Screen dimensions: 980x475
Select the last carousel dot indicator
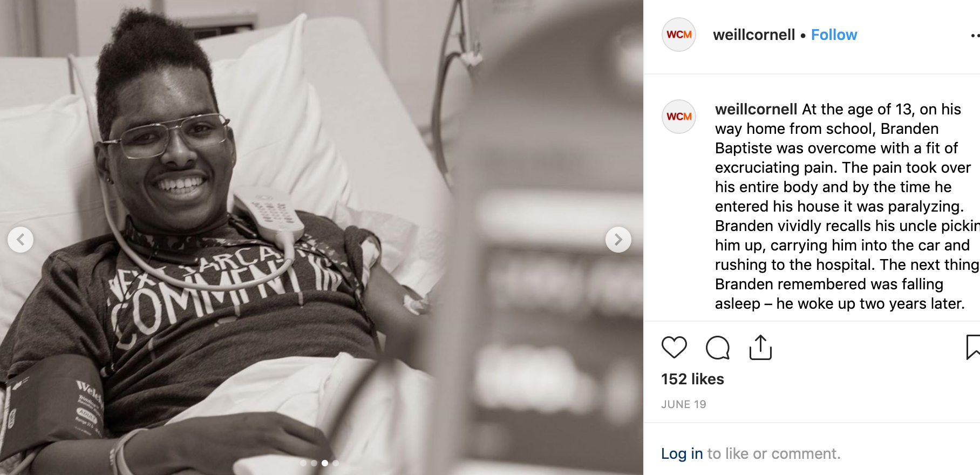pyautogui.click(x=336, y=463)
